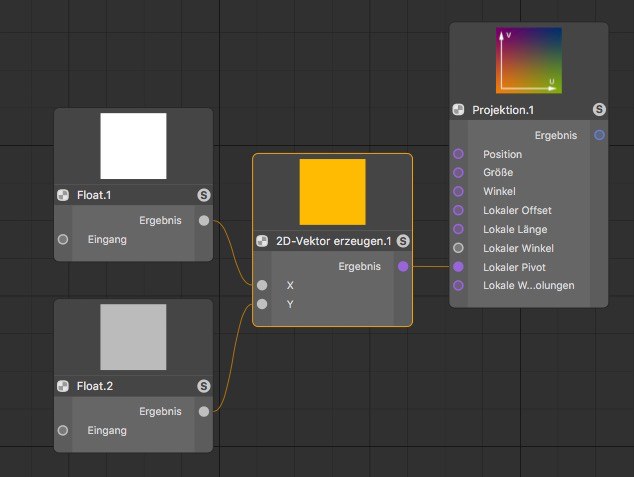The height and width of the screenshot is (477, 634).
Task: Select the Float.2 node title
Action: [x=95, y=386]
